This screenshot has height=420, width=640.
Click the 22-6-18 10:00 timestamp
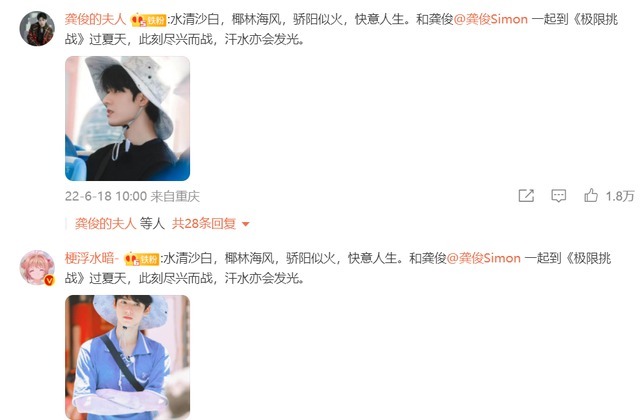click(x=106, y=196)
